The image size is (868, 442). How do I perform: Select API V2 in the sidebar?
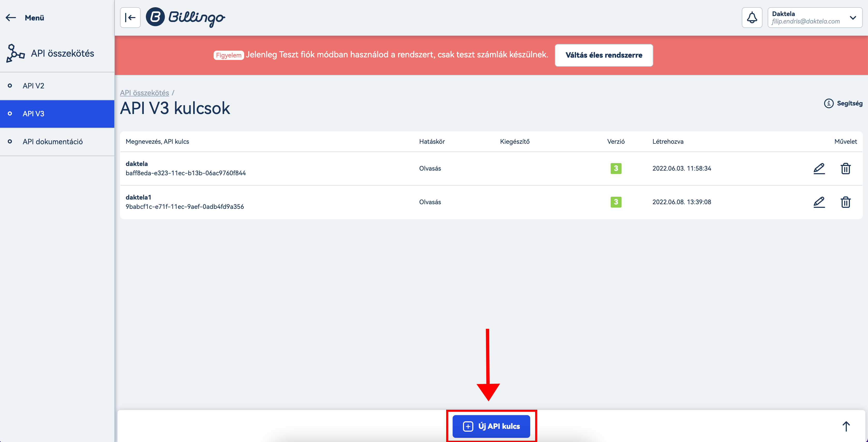[33, 86]
